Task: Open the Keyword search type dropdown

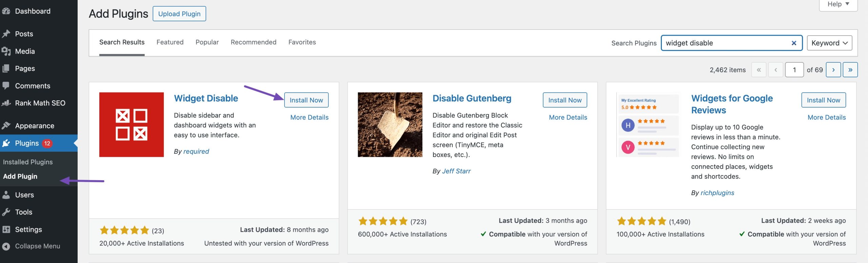Action: pyautogui.click(x=829, y=43)
